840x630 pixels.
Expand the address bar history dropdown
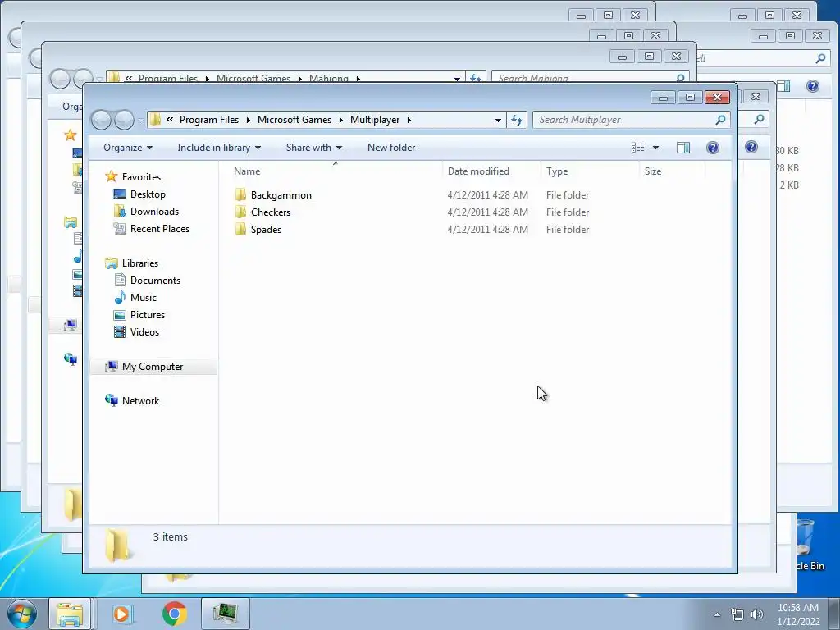[498, 120]
